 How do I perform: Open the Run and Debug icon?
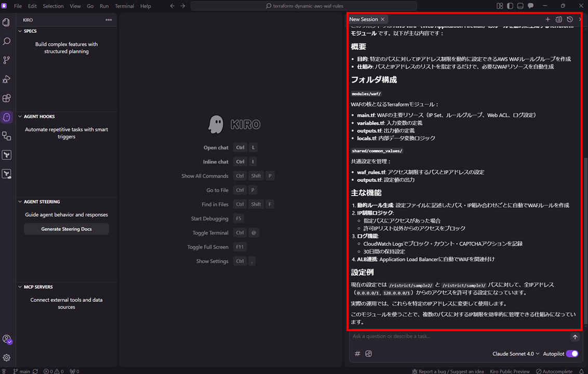point(6,79)
